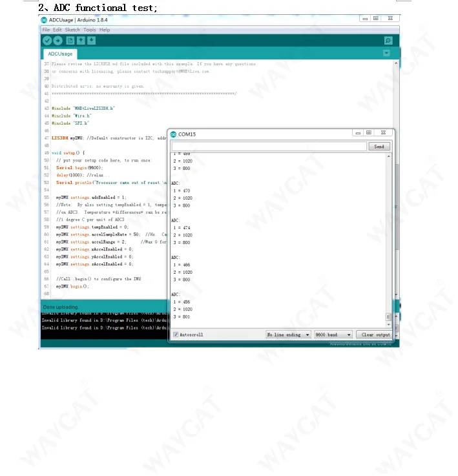Select the ADCUsage sketch tab
458x476 pixels.
[x=60, y=54]
